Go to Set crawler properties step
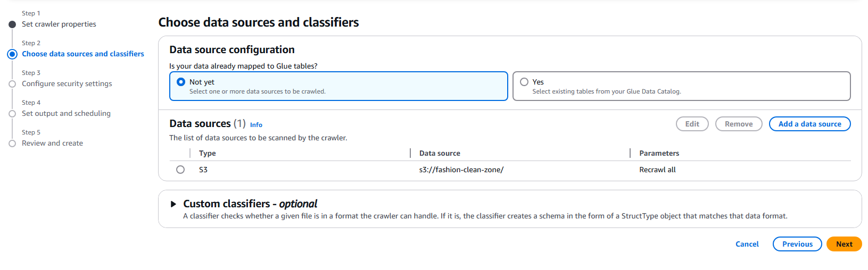The height and width of the screenshot is (270, 868). [59, 24]
